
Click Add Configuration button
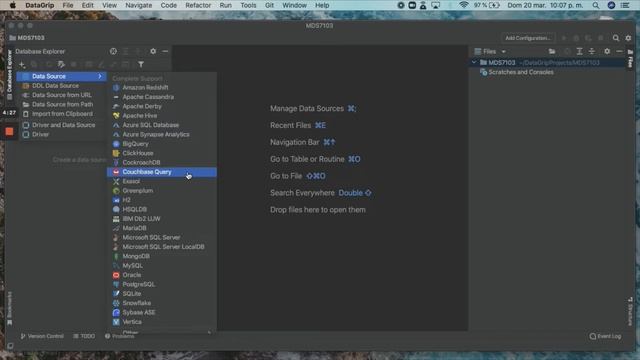[528, 38]
